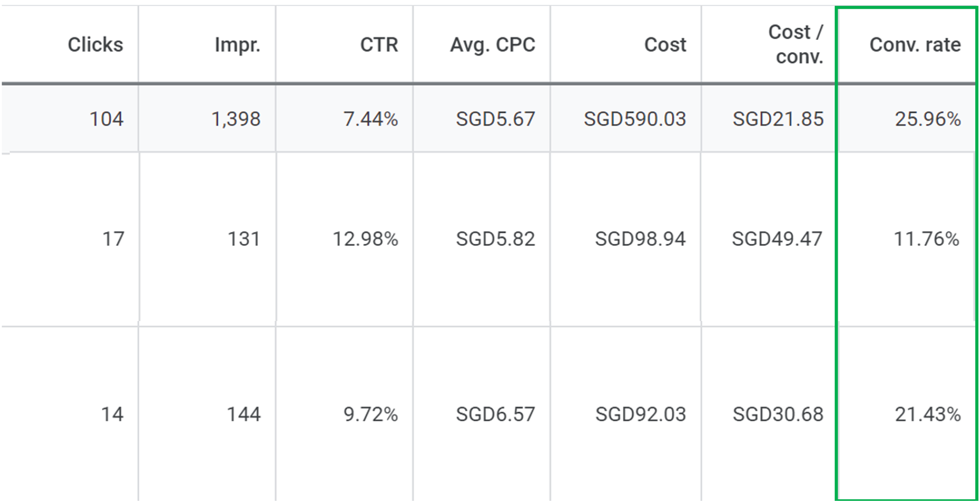Click the Cost column header
The image size is (980, 503).
tap(665, 45)
